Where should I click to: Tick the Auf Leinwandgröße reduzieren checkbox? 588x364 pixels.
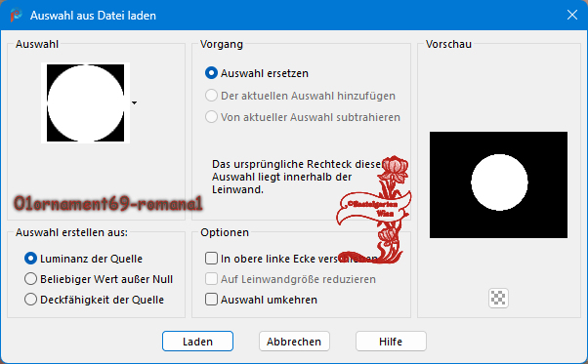pos(211,279)
